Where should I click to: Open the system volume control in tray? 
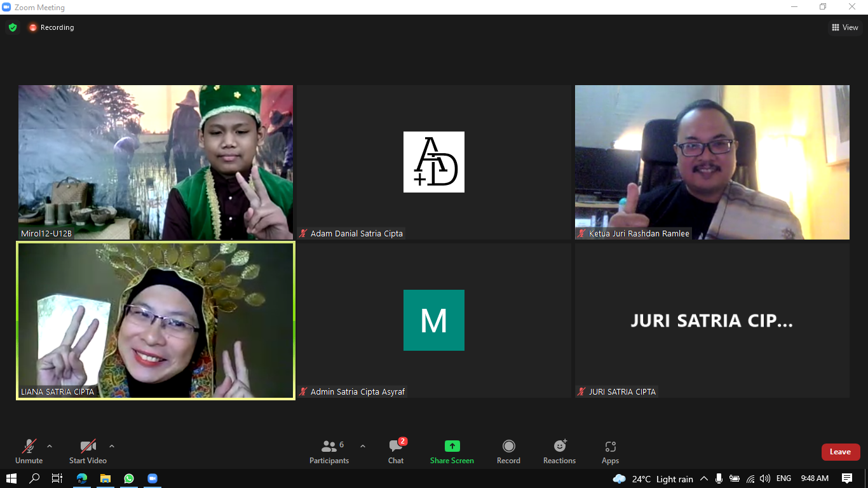(764, 478)
